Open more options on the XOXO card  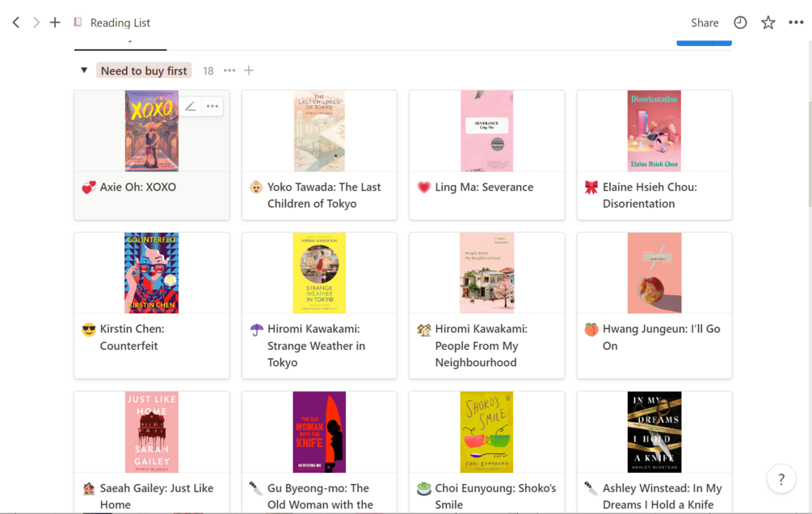point(212,106)
